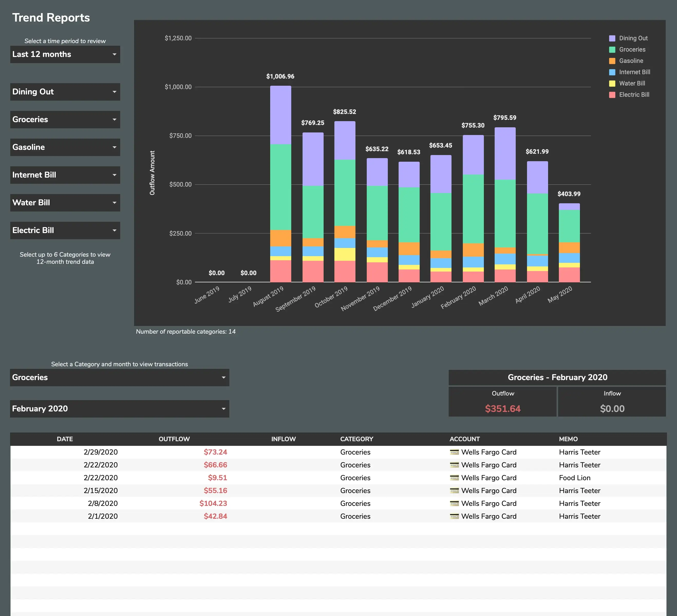The image size is (677, 616).
Task: Open the Last 12 months time period dropdown
Action: tap(65, 54)
